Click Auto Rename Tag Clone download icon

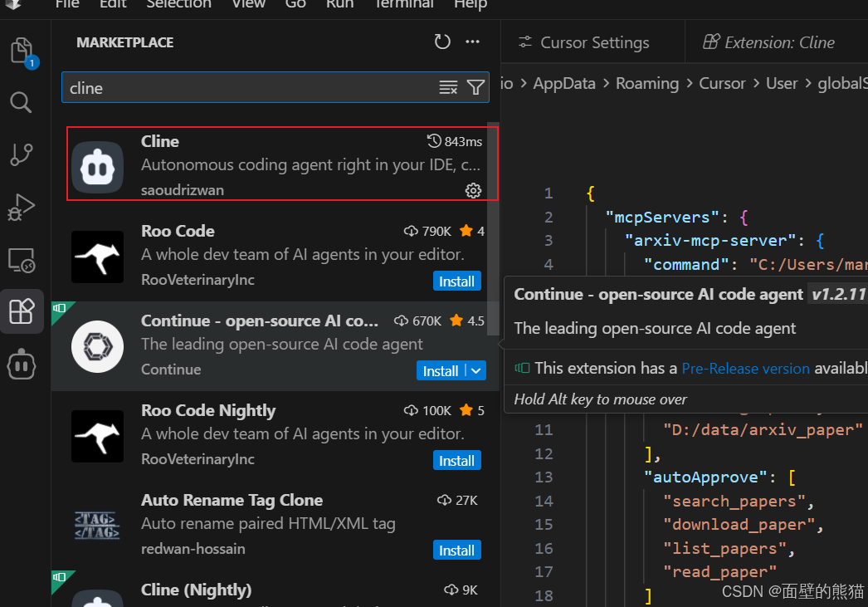point(444,500)
